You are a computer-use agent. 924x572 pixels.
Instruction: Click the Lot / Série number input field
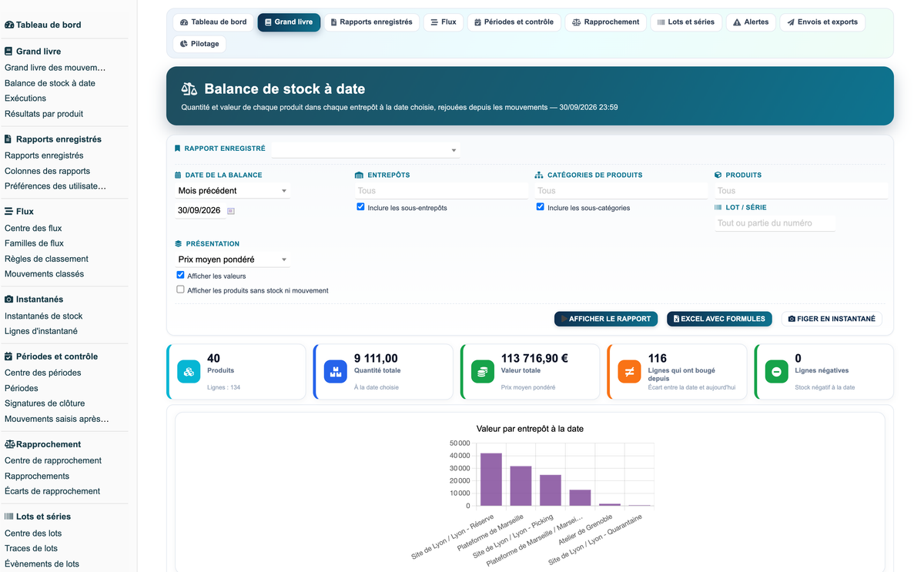click(775, 223)
